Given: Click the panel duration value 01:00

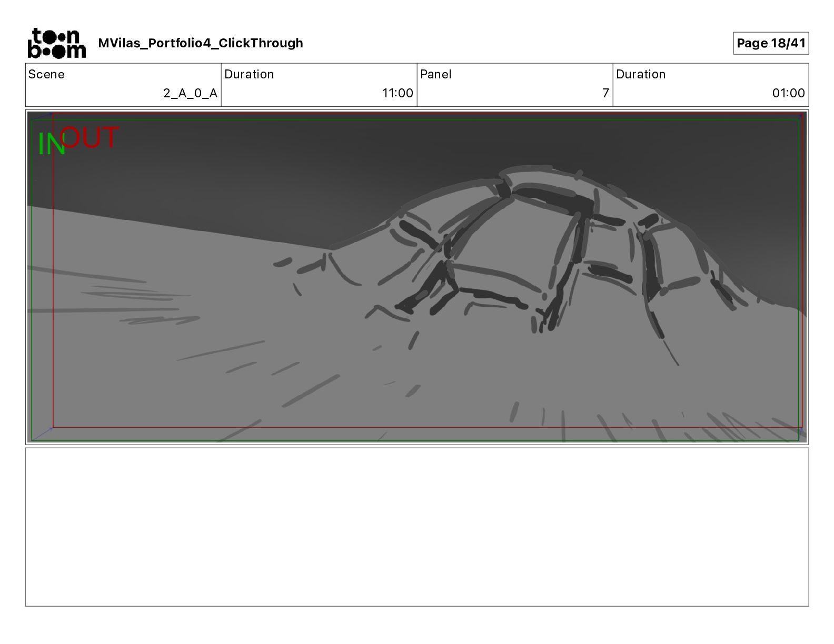Looking at the screenshot, I should click(788, 93).
